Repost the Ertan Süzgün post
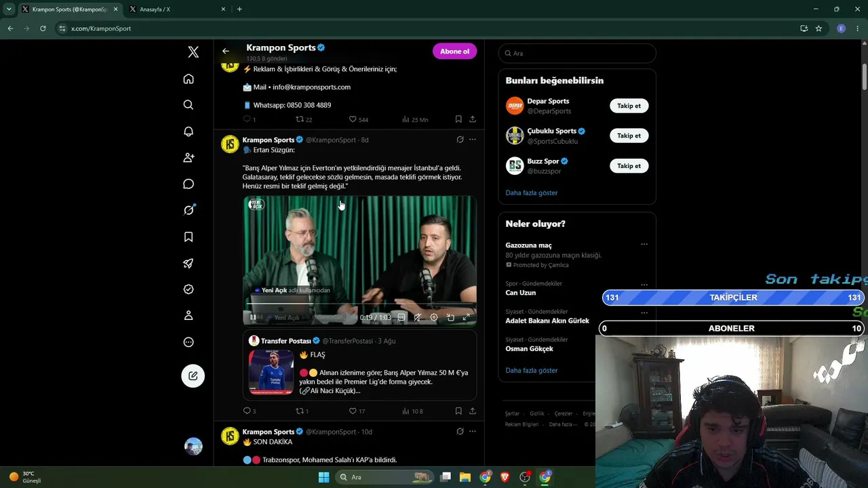868x488 pixels. (x=299, y=411)
